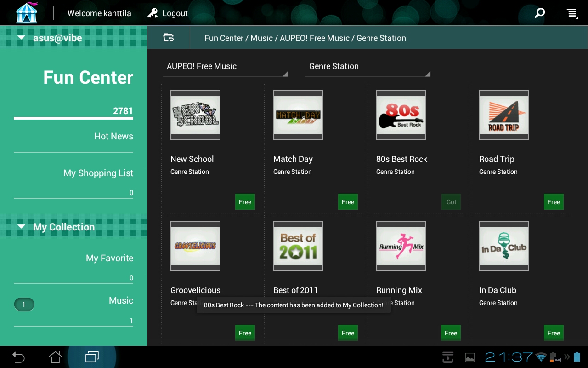Select the 80s Best Rock thumbnail
The image size is (588, 368).
pyautogui.click(x=401, y=115)
